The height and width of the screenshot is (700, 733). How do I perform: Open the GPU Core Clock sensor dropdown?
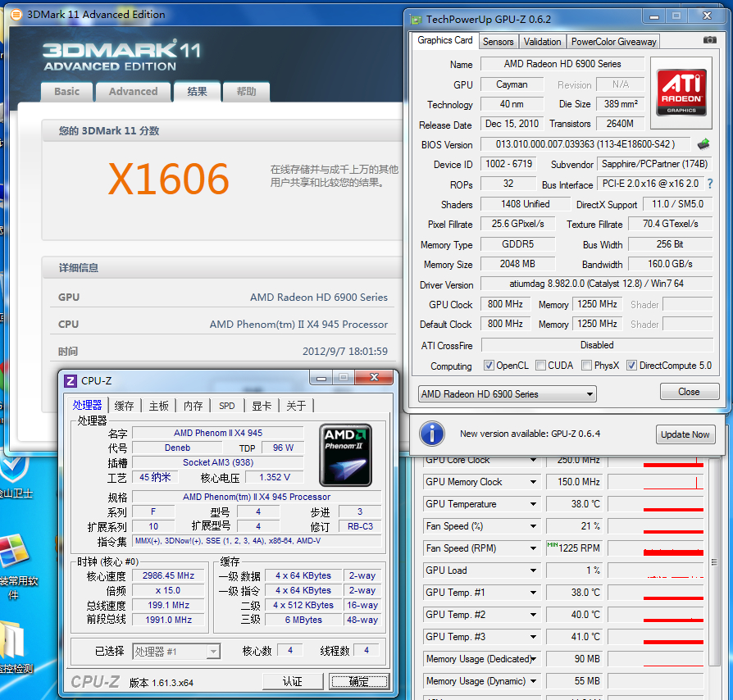pyautogui.click(x=533, y=461)
